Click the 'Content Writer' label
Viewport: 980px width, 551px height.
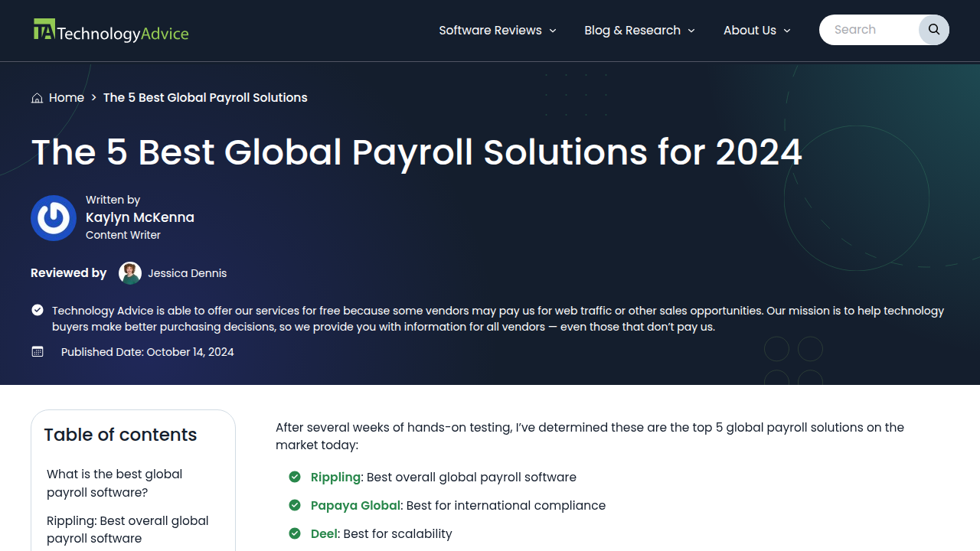(x=123, y=235)
